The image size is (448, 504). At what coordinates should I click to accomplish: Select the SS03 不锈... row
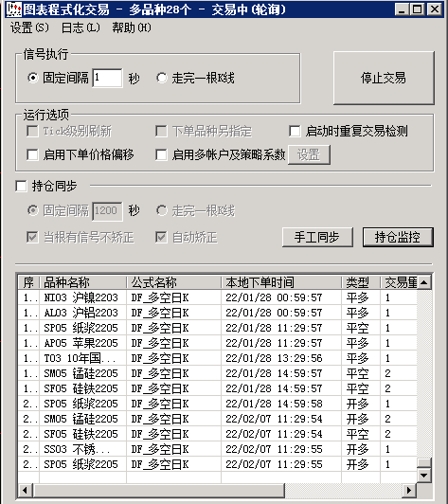tap(218, 449)
